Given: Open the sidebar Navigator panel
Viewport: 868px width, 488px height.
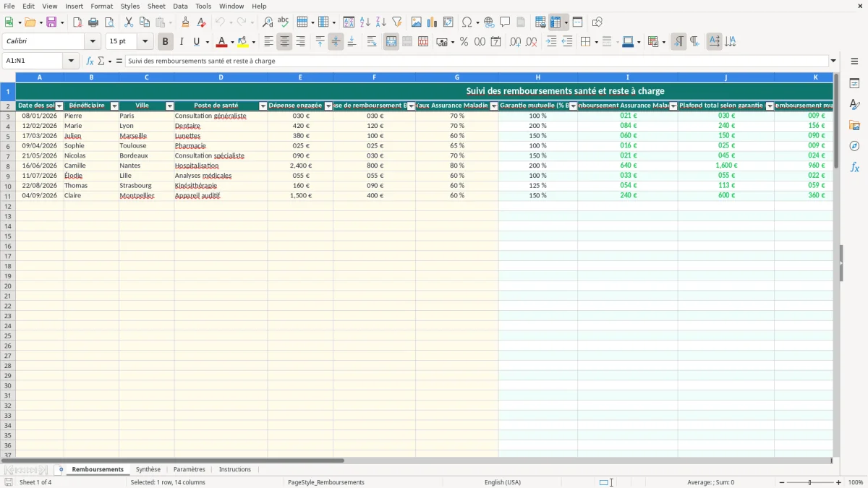Looking at the screenshot, I should [854, 147].
